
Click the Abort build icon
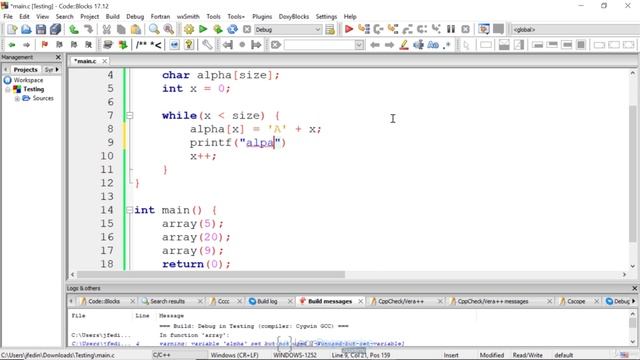point(247,29)
